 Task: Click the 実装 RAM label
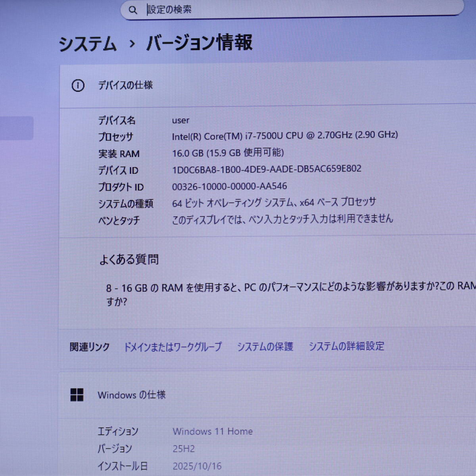coord(119,154)
